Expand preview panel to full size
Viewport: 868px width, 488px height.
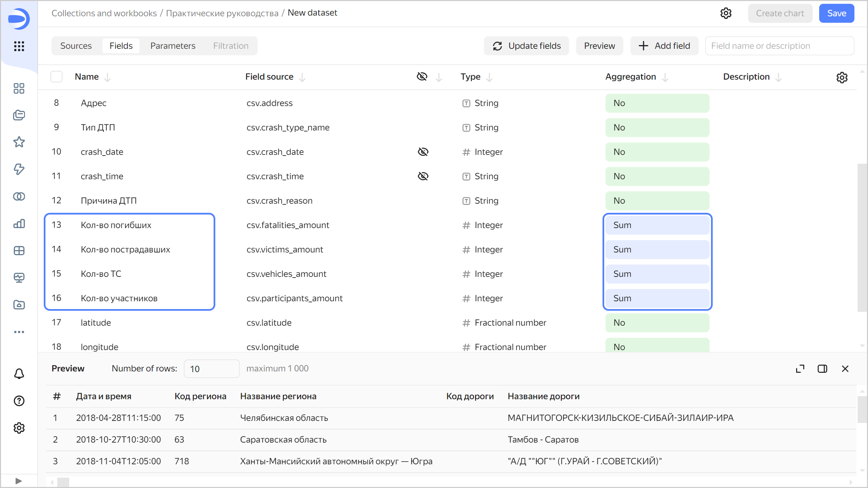[x=800, y=369]
